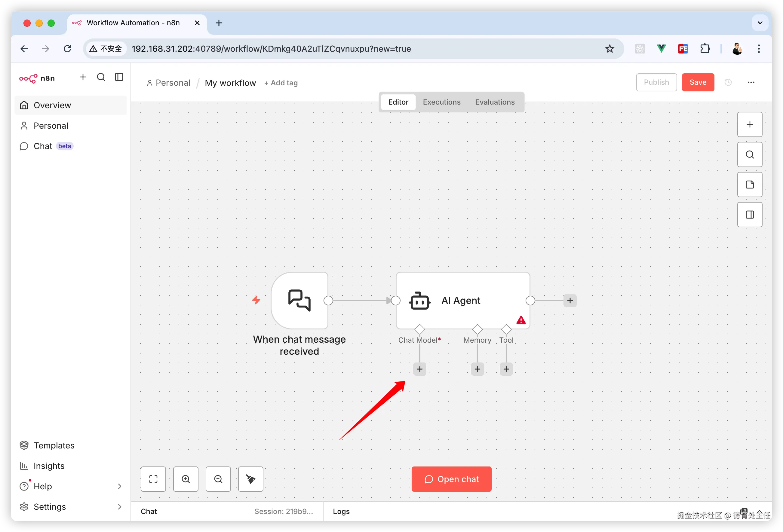
Task: Toggle the right side panel icon
Action: pos(750,215)
